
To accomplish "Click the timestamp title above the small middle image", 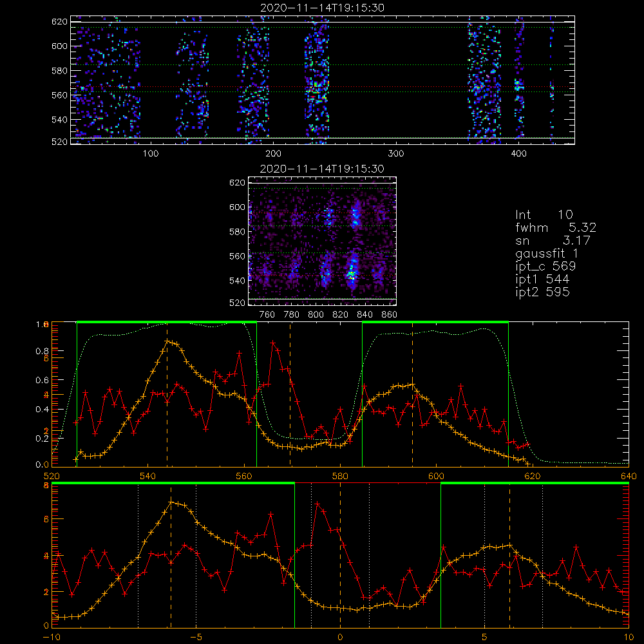I will (323, 169).
